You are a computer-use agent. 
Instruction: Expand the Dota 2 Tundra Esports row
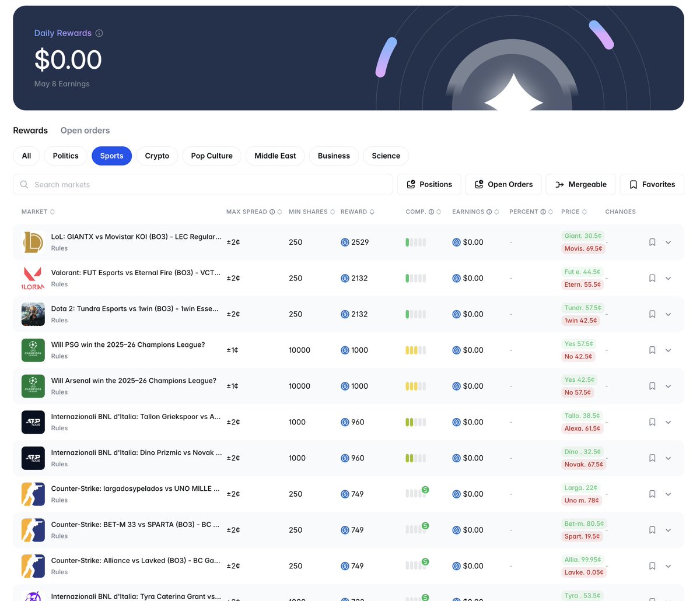pyautogui.click(x=668, y=314)
